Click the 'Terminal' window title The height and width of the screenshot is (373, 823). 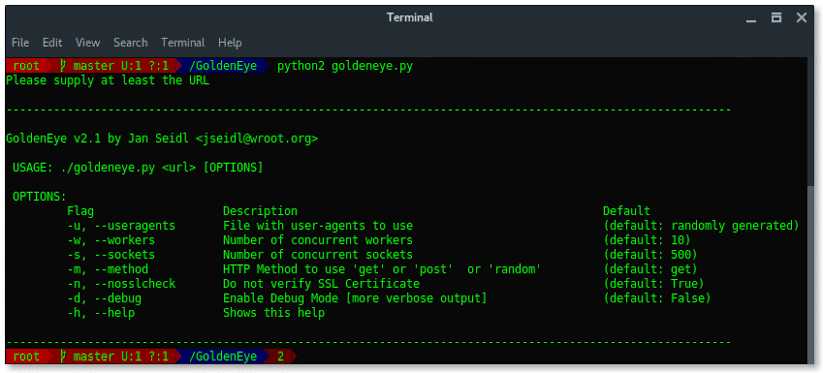410,17
